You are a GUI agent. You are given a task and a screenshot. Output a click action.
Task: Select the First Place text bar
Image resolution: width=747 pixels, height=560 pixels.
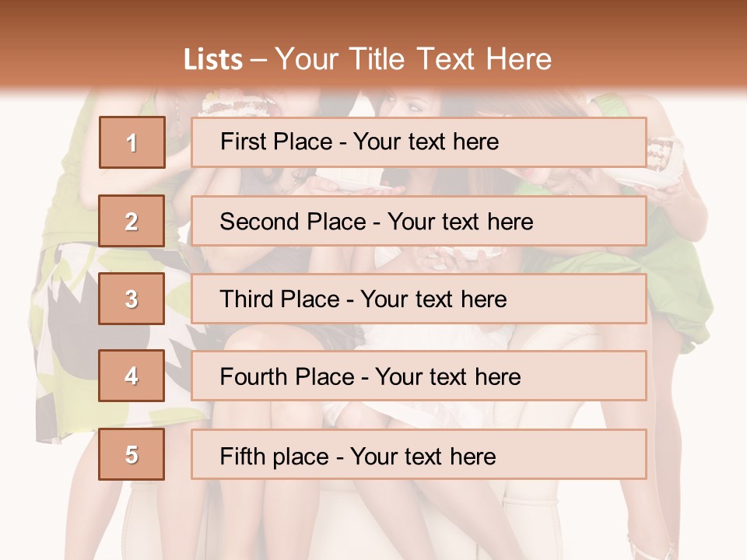(419, 142)
